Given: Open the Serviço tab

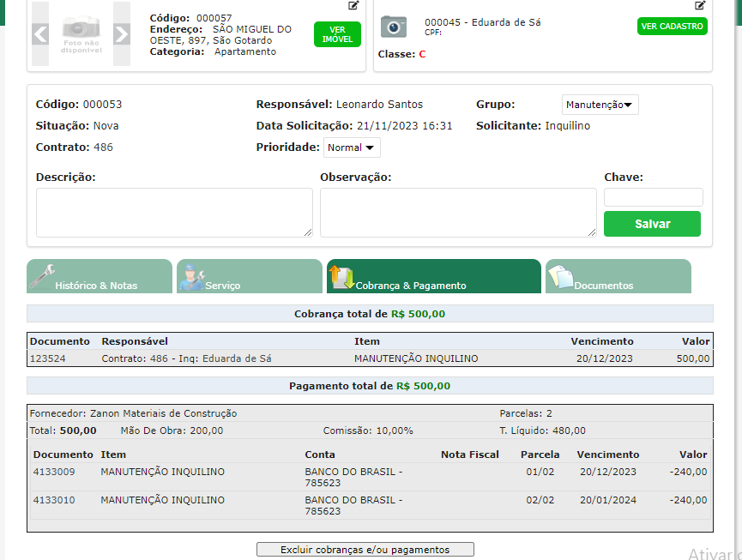Looking at the screenshot, I should (250, 276).
